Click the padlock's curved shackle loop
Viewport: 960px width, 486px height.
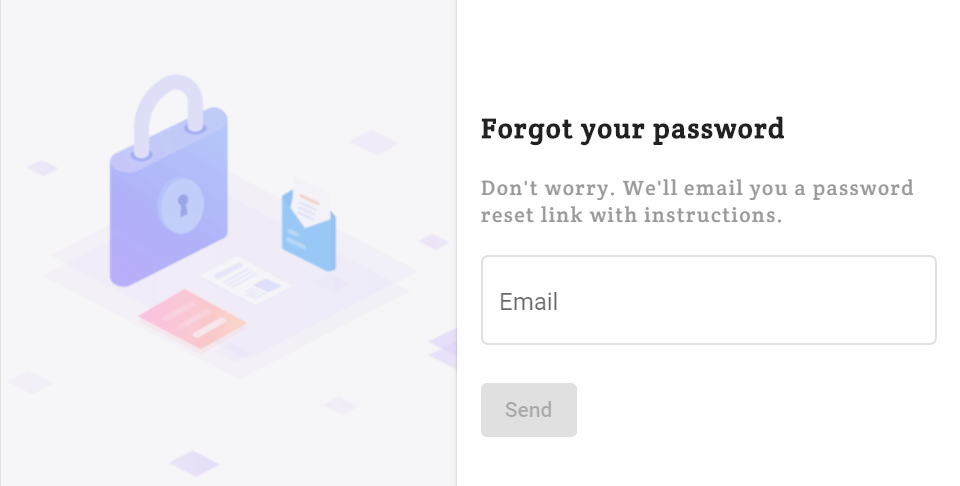pyautogui.click(x=169, y=115)
